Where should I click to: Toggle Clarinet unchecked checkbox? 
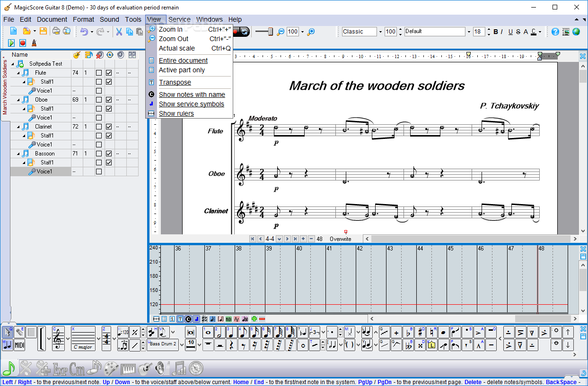[x=99, y=127]
